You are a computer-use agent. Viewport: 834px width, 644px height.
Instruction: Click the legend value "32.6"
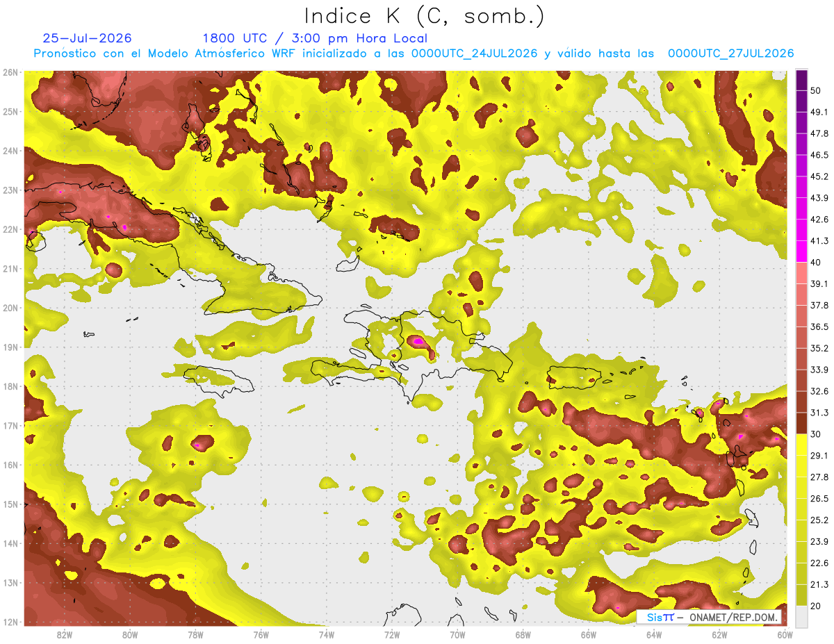click(819, 391)
